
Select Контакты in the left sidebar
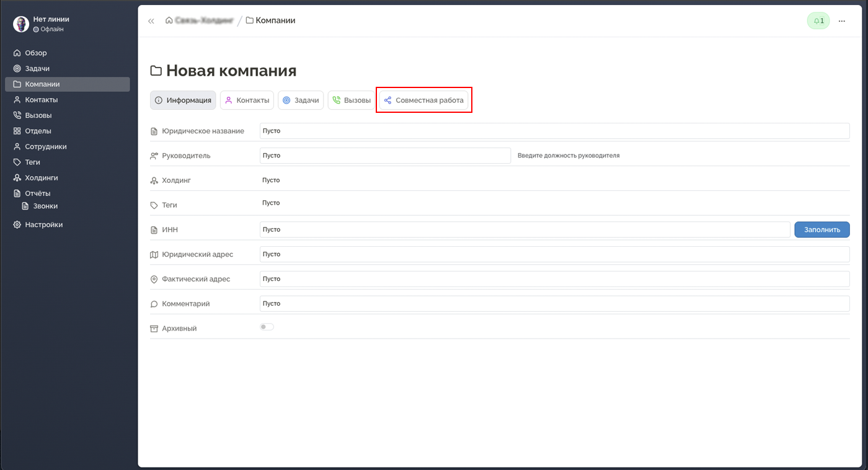click(38, 99)
